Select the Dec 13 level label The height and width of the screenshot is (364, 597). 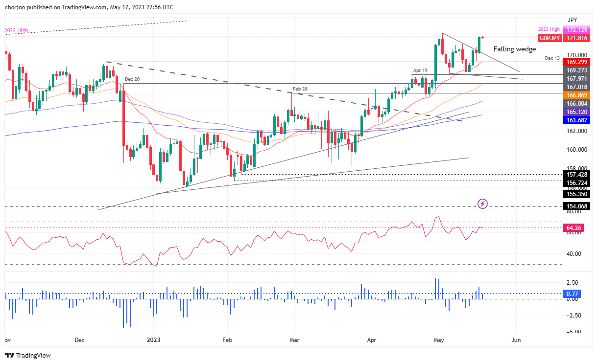552,58
